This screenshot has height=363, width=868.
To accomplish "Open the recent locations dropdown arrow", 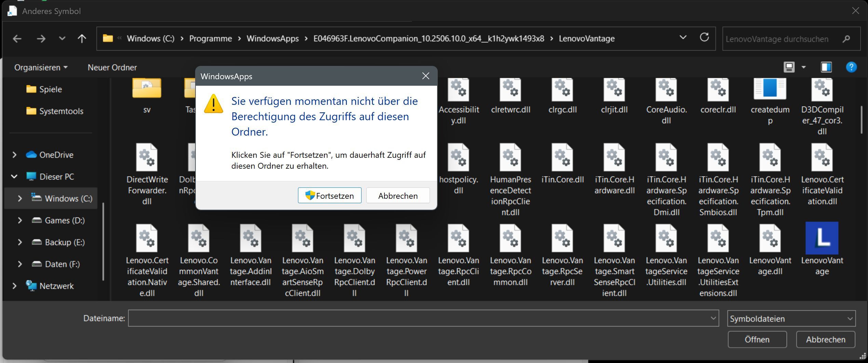I will tap(62, 39).
